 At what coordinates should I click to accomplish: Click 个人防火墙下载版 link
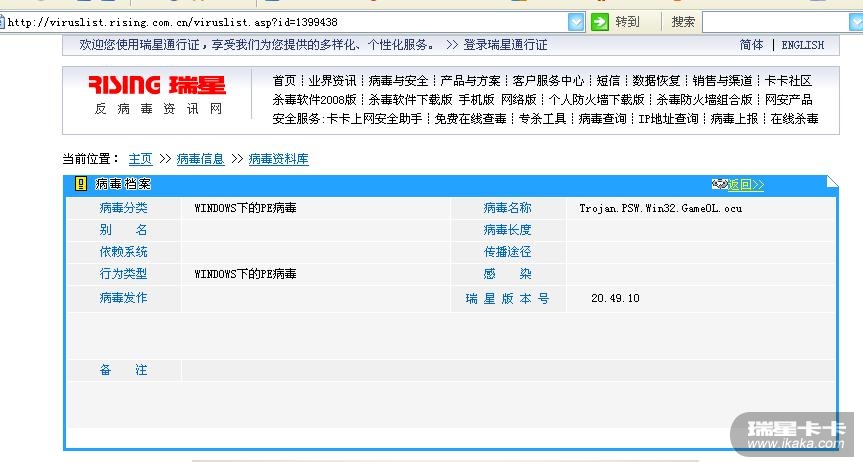pos(597,100)
